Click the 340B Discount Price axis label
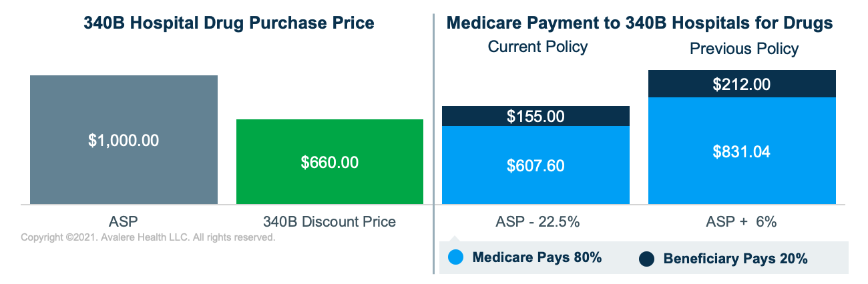868x284 pixels. tap(330, 222)
